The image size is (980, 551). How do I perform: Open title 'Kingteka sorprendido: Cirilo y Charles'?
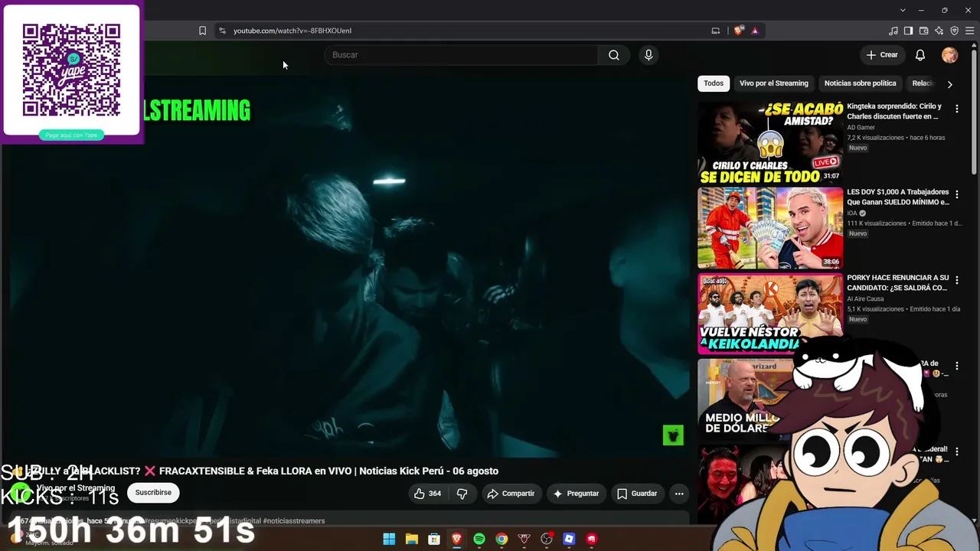(x=894, y=112)
